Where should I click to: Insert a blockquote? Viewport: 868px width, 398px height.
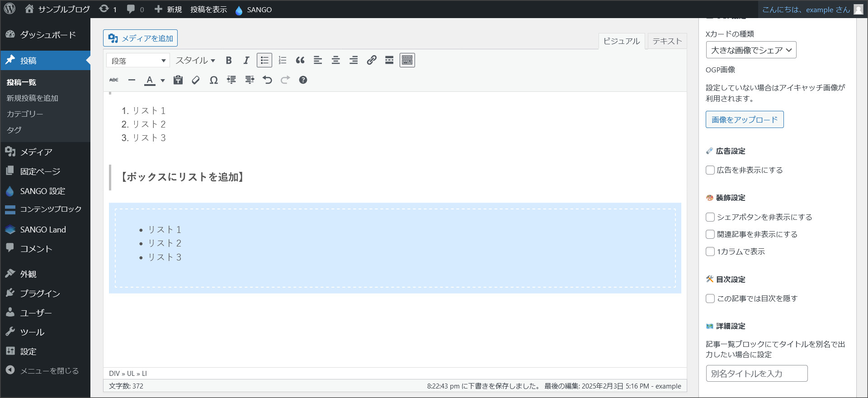click(300, 60)
